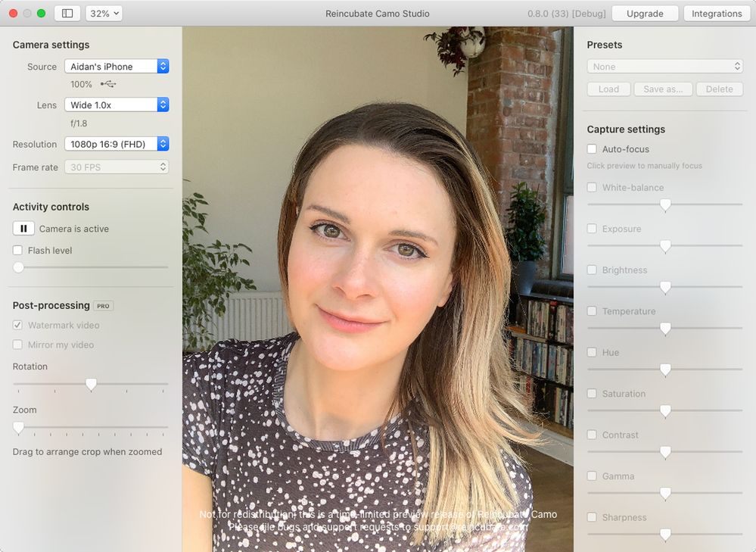
Task: Click the Save as... preset button
Action: tap(663, 89)
